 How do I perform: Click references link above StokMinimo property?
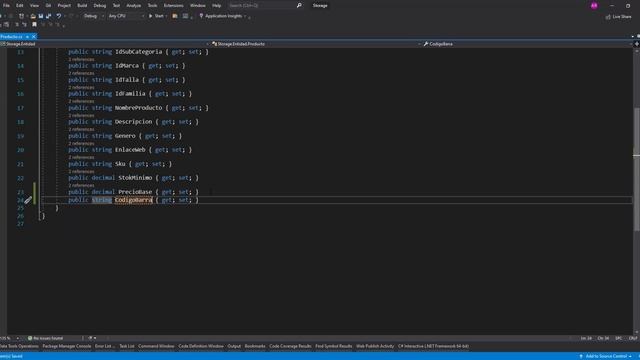click(x=81, y=171)
